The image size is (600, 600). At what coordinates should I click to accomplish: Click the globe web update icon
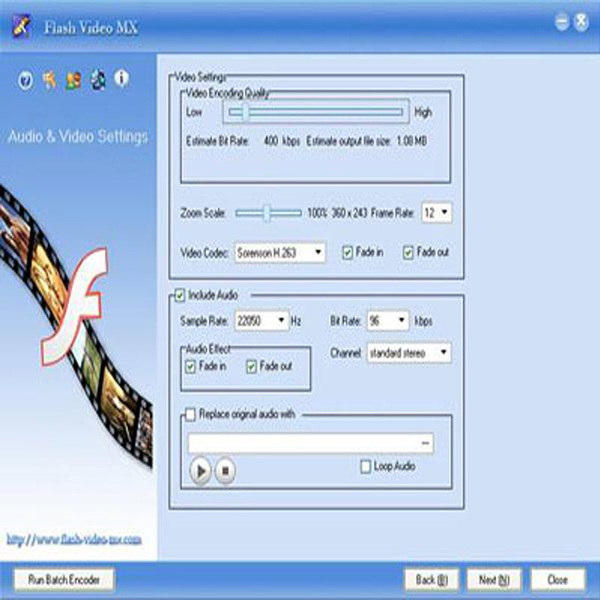98,80
